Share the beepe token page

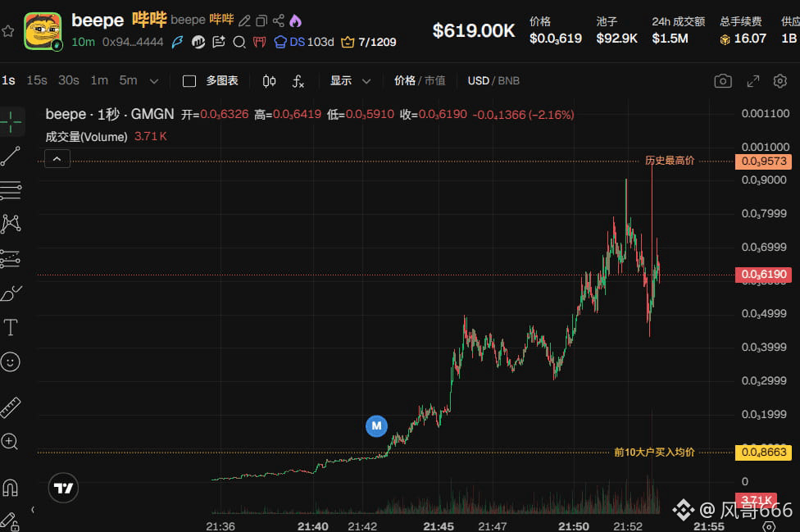[278, 21]
